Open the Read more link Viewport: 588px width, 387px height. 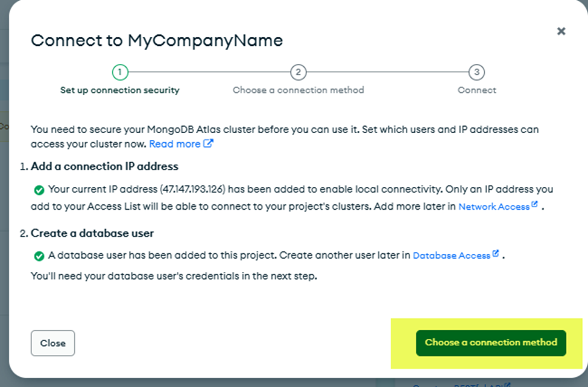(x=175, y=144)
